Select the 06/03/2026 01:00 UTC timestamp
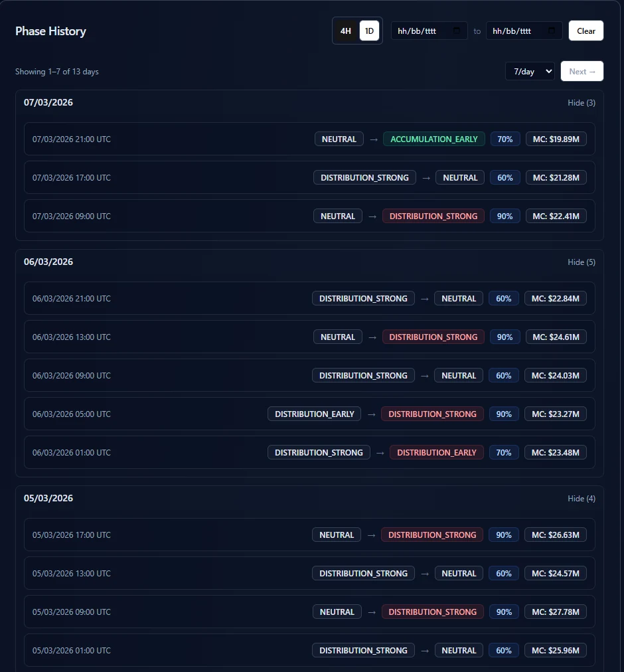624x672 pixels. tap(72, 453)
